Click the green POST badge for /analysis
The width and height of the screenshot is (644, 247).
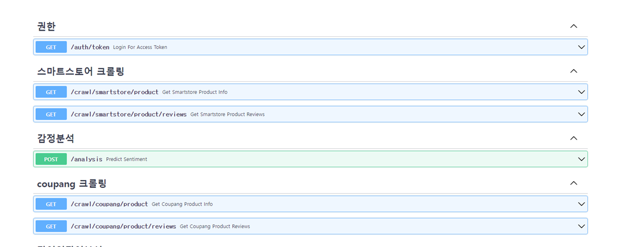[51, 159]
